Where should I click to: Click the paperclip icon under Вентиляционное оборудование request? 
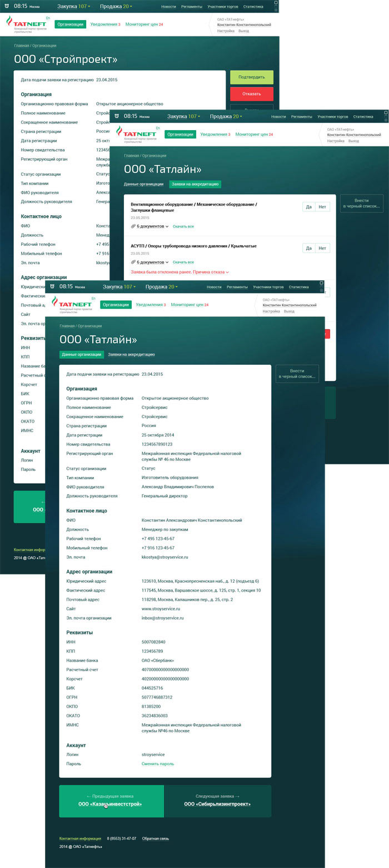[133, 226]
